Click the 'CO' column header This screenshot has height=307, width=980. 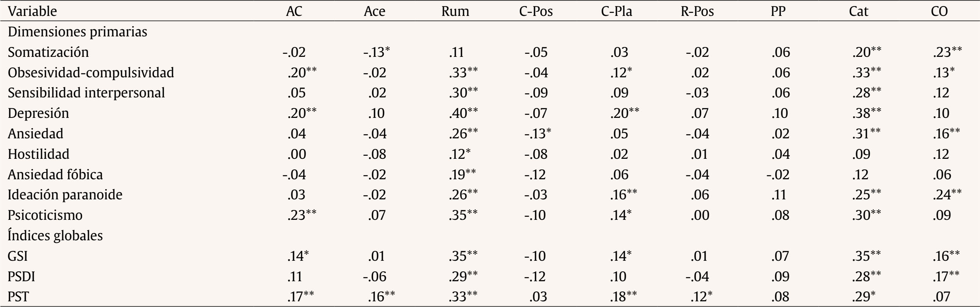pos(939,11)
